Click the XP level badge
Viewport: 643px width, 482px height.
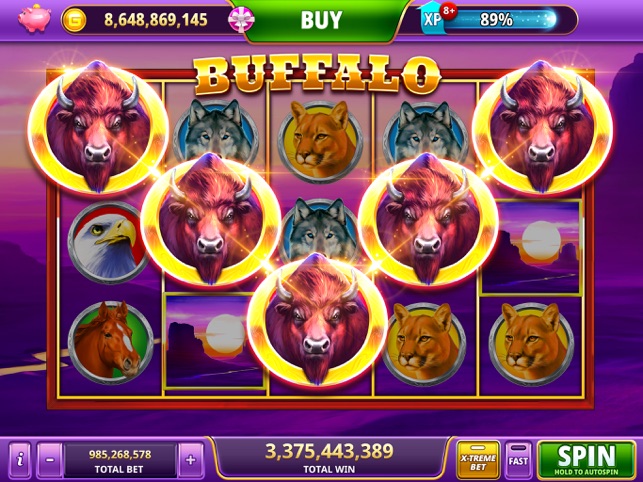coord(432,19)
